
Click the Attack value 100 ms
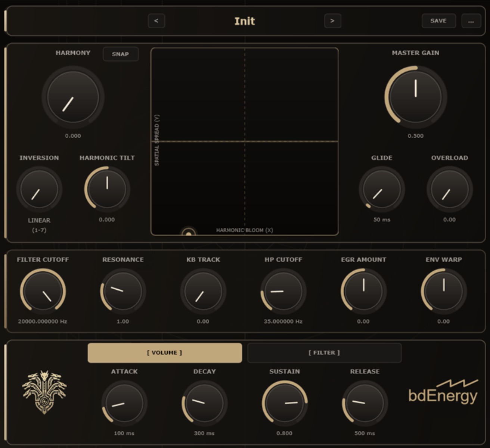(124, 433)
